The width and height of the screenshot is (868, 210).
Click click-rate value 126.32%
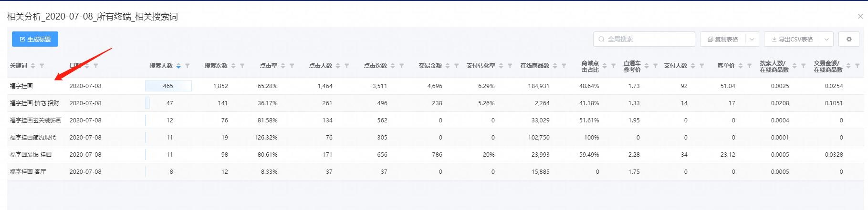tap(266, 138)
